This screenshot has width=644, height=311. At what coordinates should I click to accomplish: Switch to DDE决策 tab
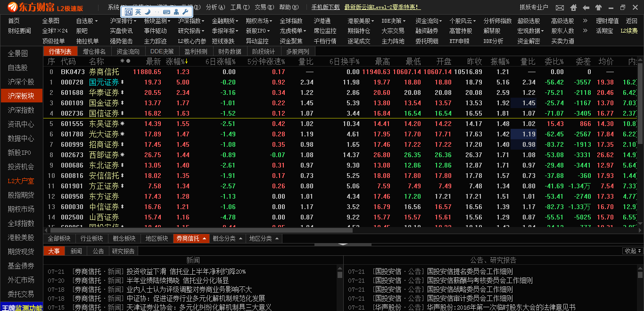pyautogui.click(x=162, y=51)
